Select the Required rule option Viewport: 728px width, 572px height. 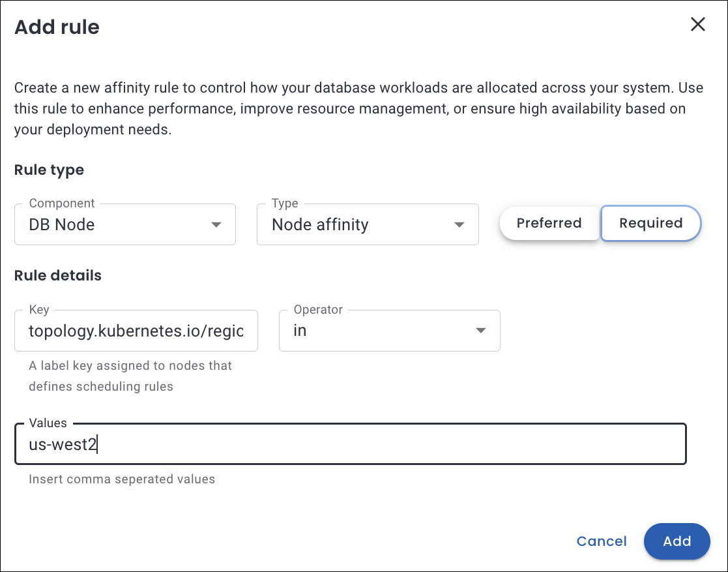[x=650, y=223]
